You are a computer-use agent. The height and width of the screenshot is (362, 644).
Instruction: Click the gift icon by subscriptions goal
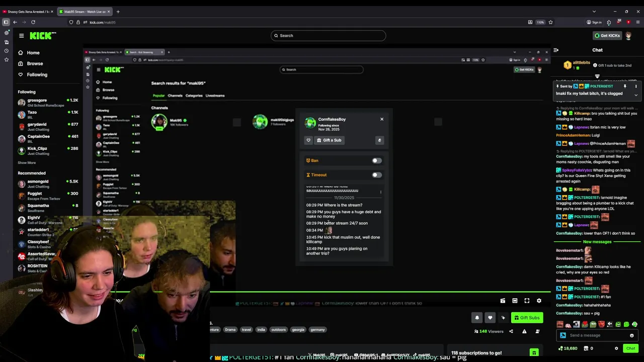coord(534,353)
